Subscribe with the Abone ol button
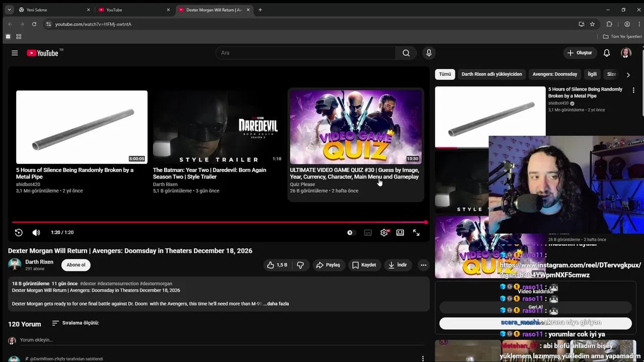This screenshot has width=644, height=362. pos(76,265)
